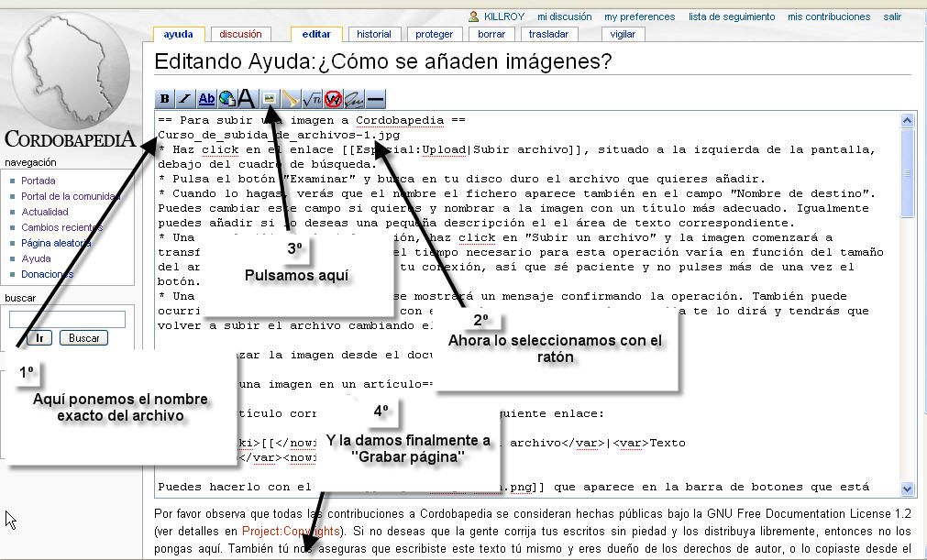Click the sidebar search input field
Image resolution: width=927 pixels, height=560 pixels.
point(68,320)
